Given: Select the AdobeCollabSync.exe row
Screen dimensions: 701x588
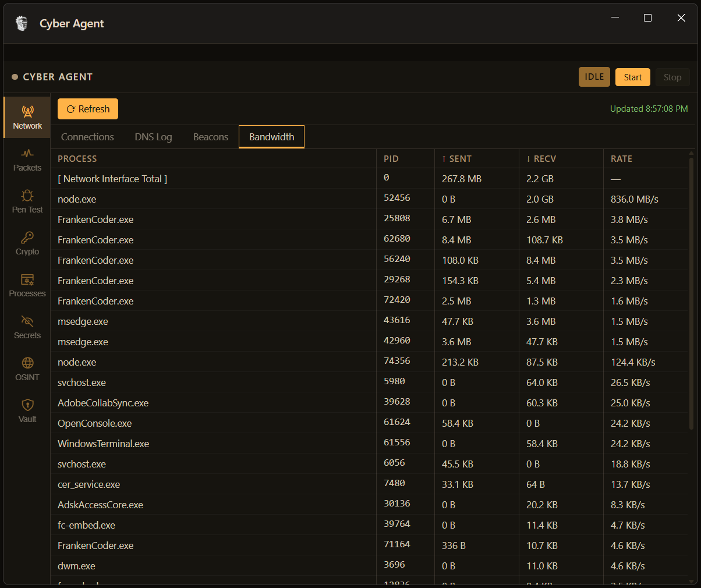Looking at the screenshot, I should 369,403.
